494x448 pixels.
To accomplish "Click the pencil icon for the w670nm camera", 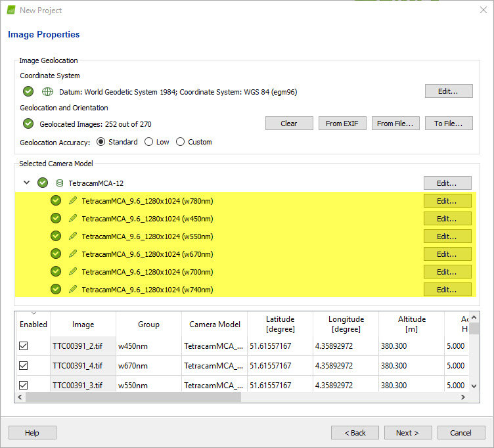I will (x=73, y=254).
